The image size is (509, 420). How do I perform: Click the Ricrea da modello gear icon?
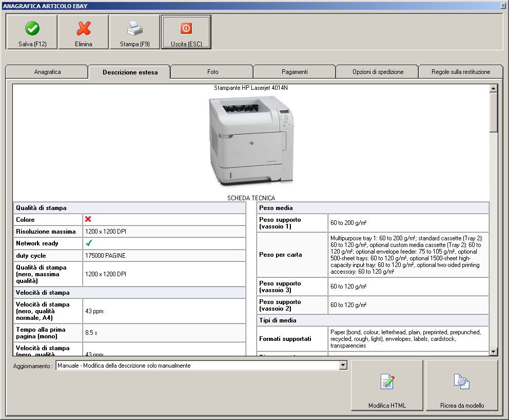tap(462, 381)
